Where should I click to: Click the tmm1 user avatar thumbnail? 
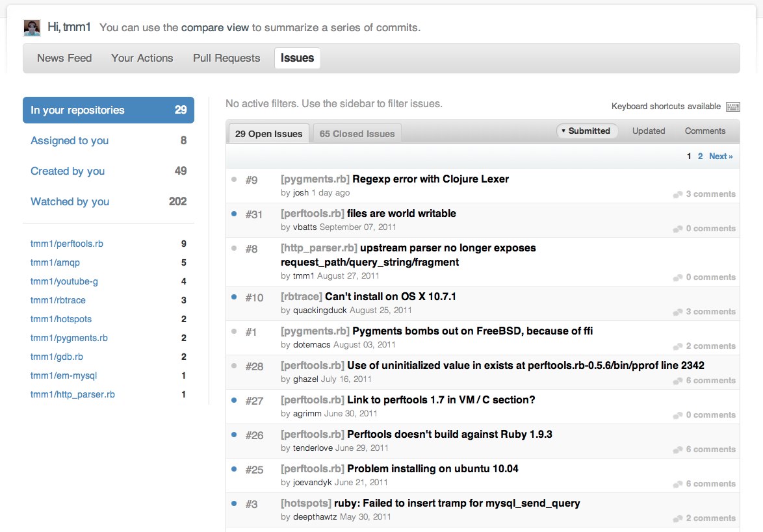(32, 28)
